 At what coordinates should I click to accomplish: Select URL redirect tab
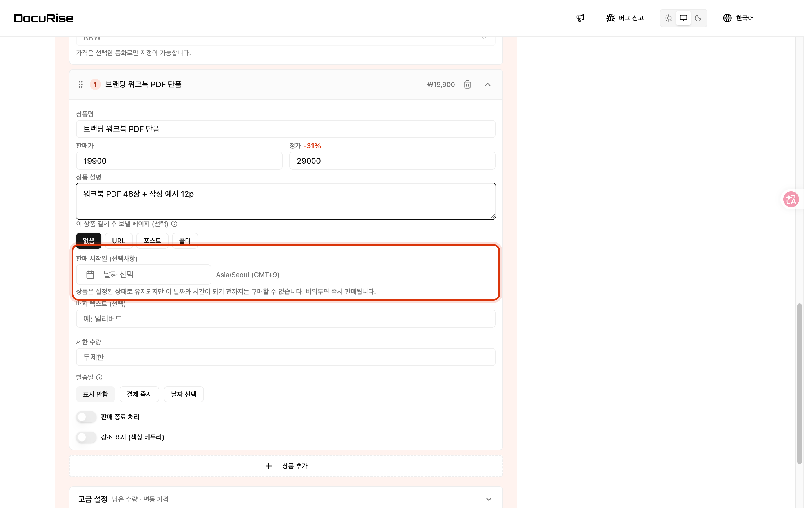pos(119,240)
